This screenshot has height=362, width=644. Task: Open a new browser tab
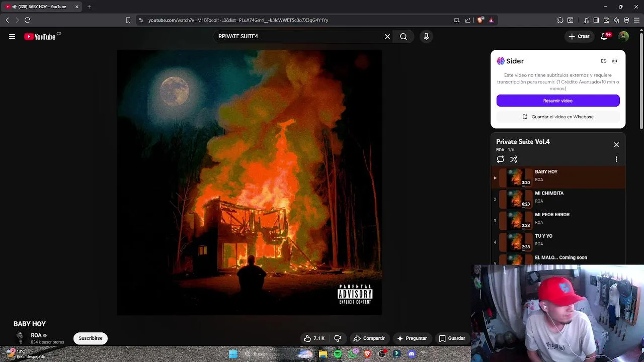(x=89, y=7)
